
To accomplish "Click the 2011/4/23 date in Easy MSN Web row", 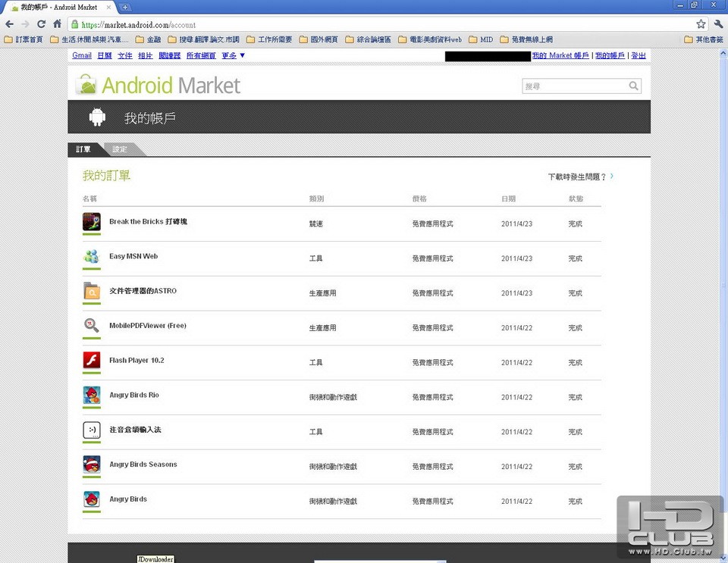I will click(x=516, y=258).
